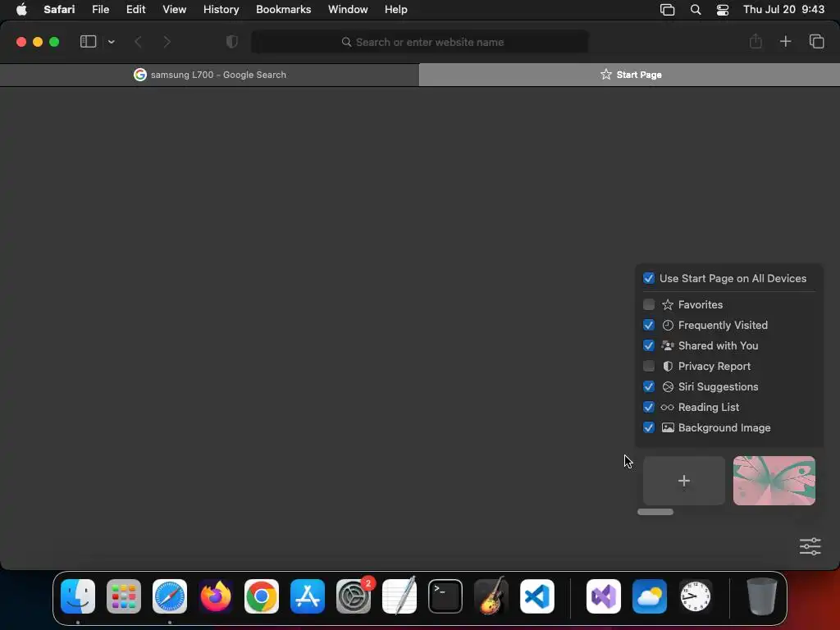Uncheck the Reading List option
840x630 pixels.
click(649, 407)
